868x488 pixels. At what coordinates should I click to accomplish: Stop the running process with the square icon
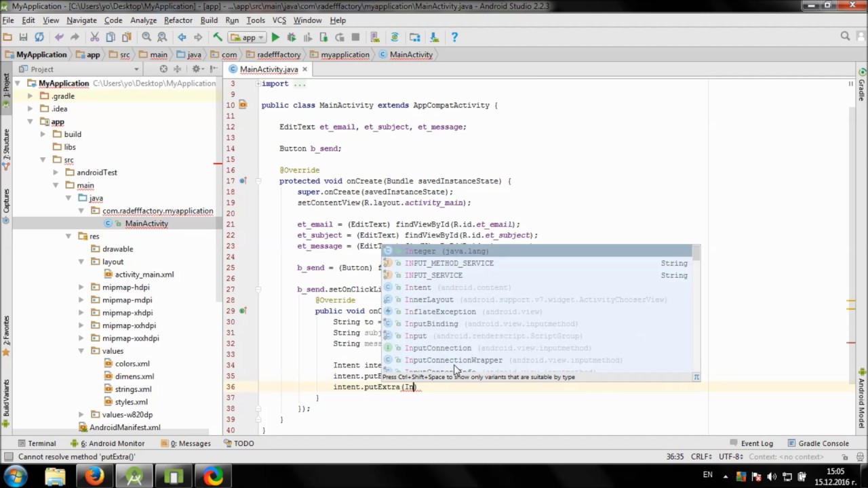(355, 37)
